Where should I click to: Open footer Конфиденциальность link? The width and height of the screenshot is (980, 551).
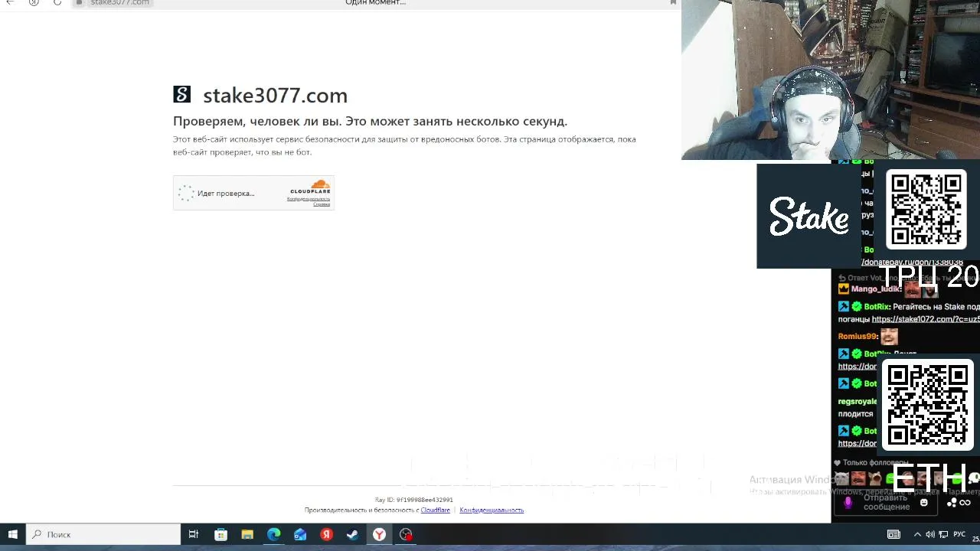click(x=492, y=510)
